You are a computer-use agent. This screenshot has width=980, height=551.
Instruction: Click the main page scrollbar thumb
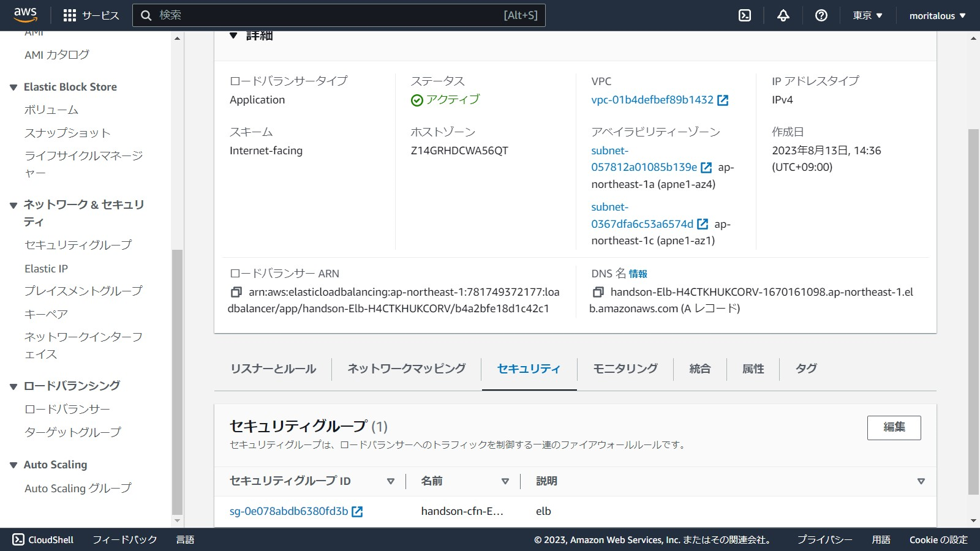973,311
